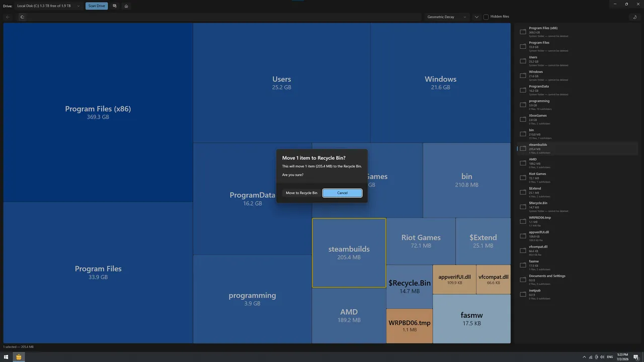
Task: Select the Riot Games treemap tile
Action: click(x=421, y=241)
